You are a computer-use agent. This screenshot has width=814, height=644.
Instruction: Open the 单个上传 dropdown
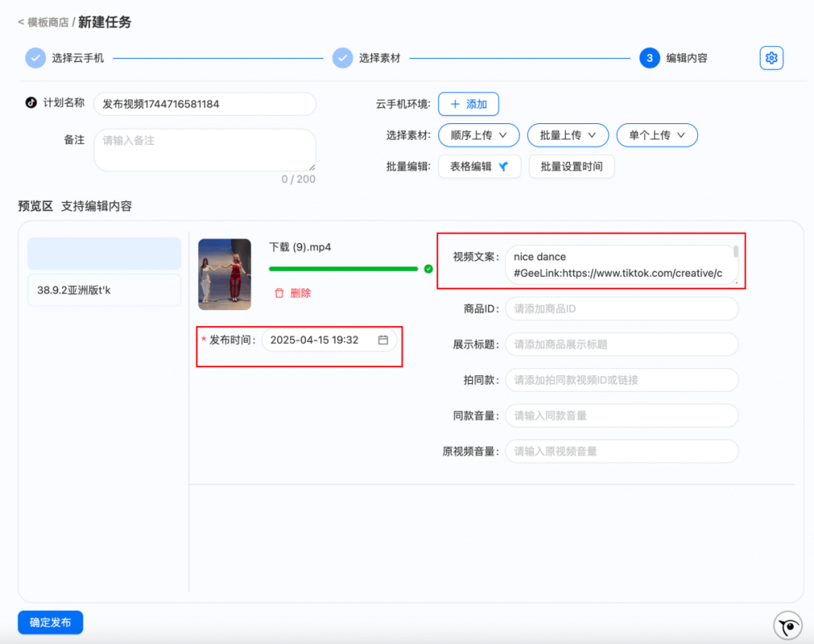(x=657, y=135)
